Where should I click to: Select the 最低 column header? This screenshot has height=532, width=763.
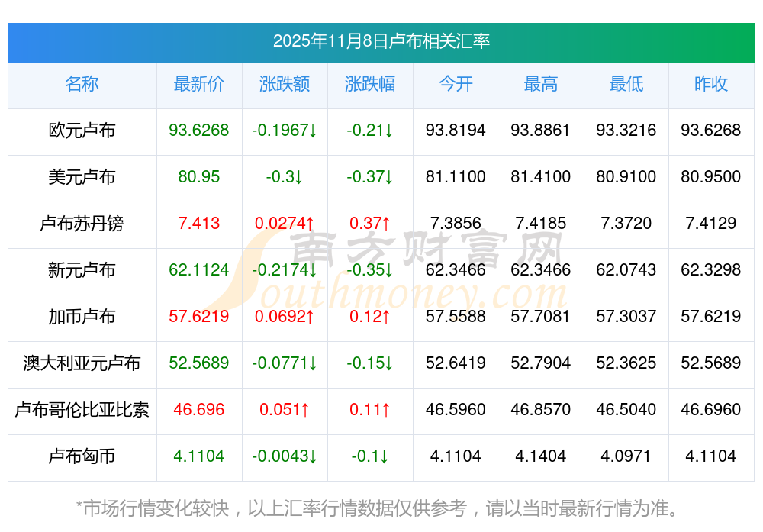pos(626,84)
